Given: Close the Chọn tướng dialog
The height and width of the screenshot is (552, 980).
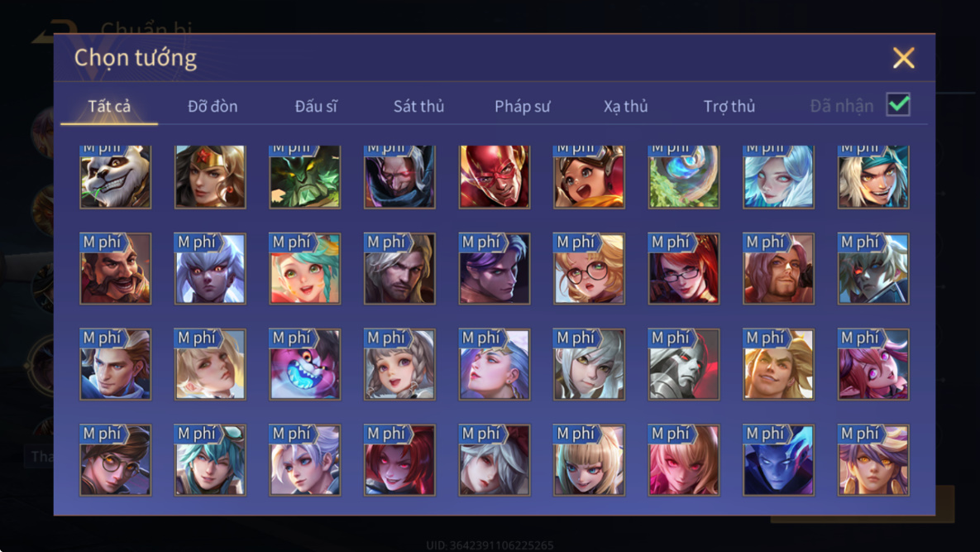Looking at the screenshot, I should click(x=904, y=58).
